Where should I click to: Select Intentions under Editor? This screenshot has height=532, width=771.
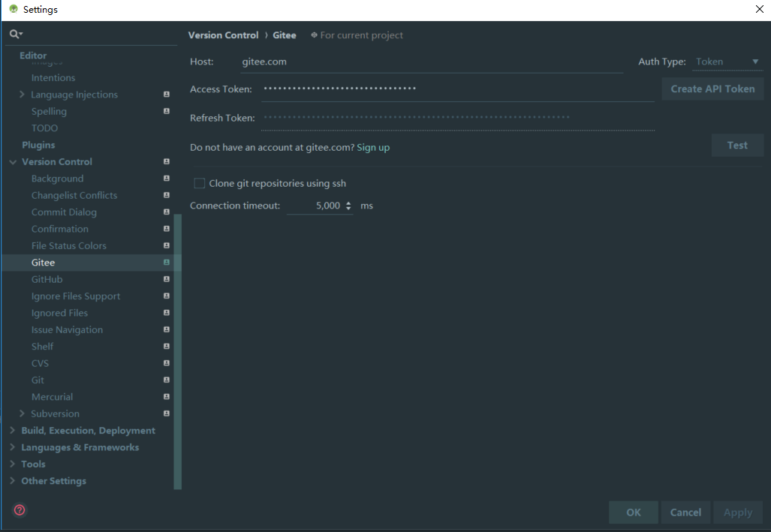53,78
